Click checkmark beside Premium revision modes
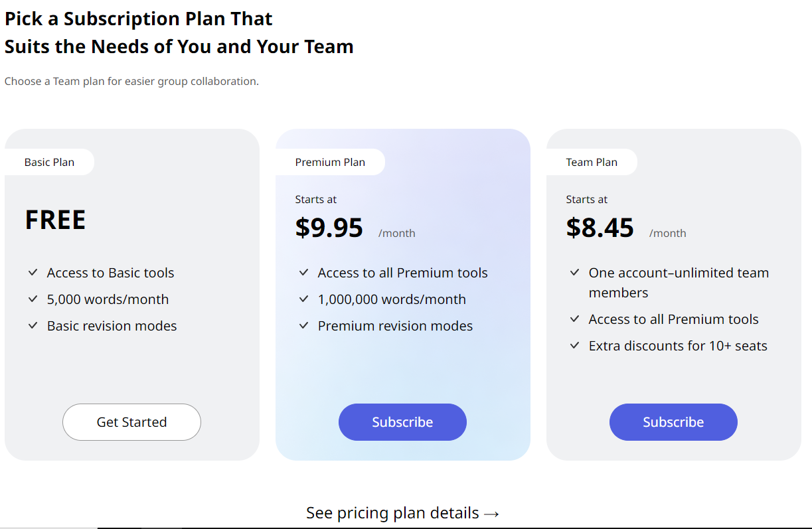Image resolution: width=812 pixels, height=529 pixels. pyautogui.click(x=303, y=325)
